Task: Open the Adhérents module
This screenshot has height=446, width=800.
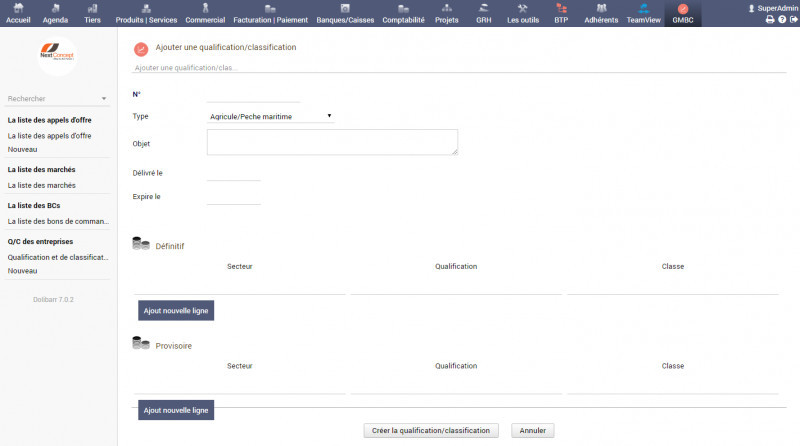Action: (601, 14)
